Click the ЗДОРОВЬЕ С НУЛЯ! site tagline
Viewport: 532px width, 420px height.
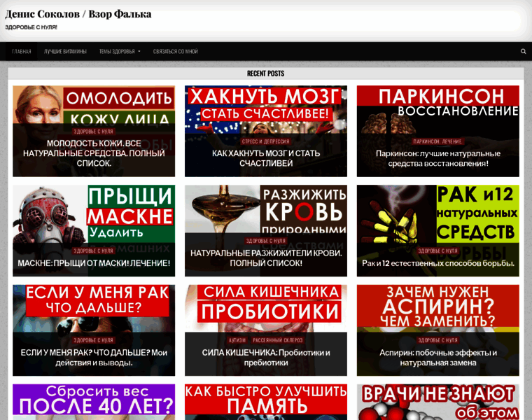(31, 27)
